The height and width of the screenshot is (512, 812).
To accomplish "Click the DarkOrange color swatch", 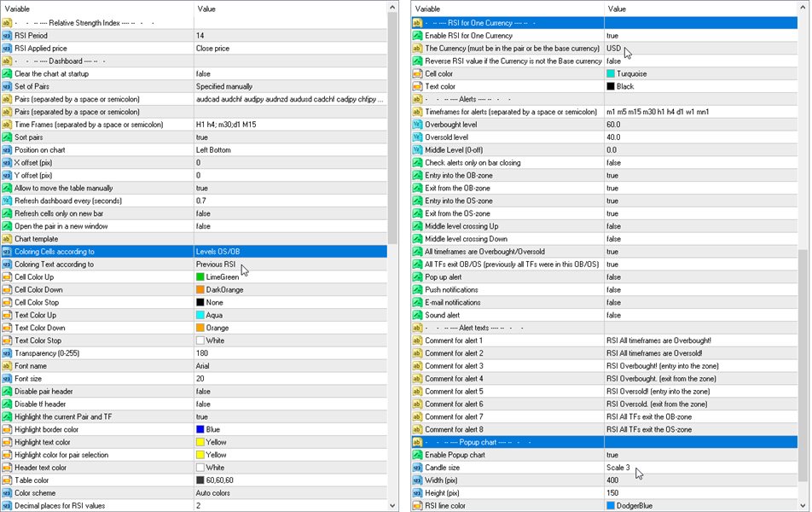I will (x=200, y=289).
